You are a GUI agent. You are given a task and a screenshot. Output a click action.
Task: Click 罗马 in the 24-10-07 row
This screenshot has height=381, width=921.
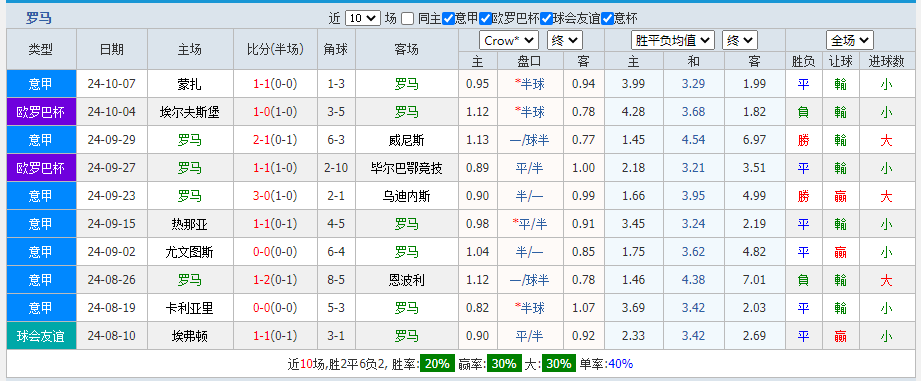click(406, 84)
